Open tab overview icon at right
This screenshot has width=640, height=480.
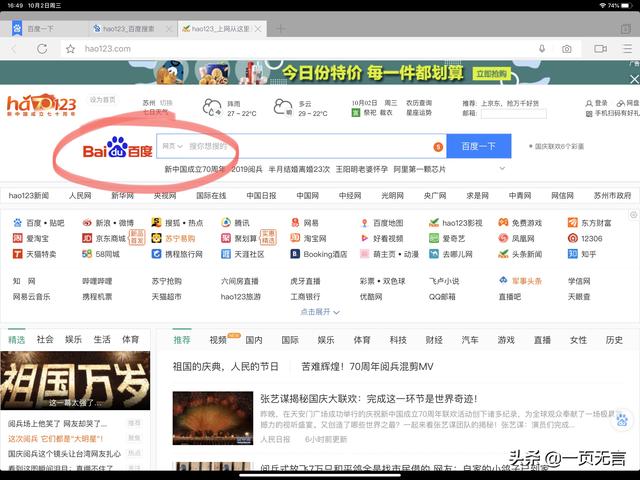[625, 29]
